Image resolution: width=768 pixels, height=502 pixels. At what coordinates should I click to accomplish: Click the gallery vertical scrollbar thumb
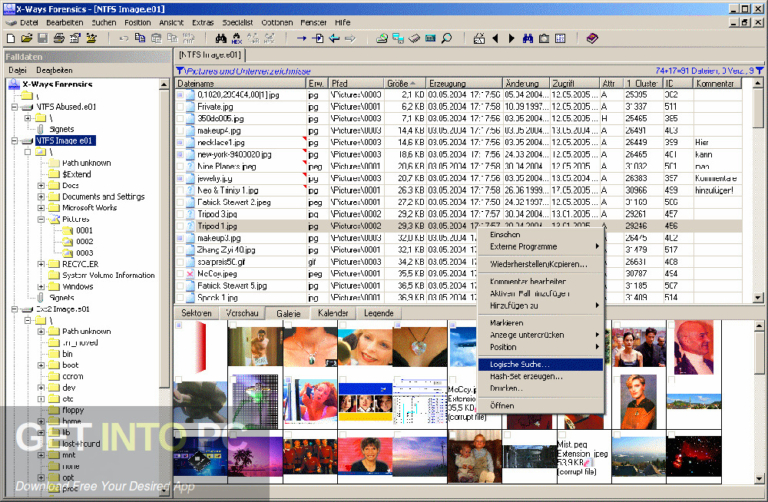(x=758, y=353)
